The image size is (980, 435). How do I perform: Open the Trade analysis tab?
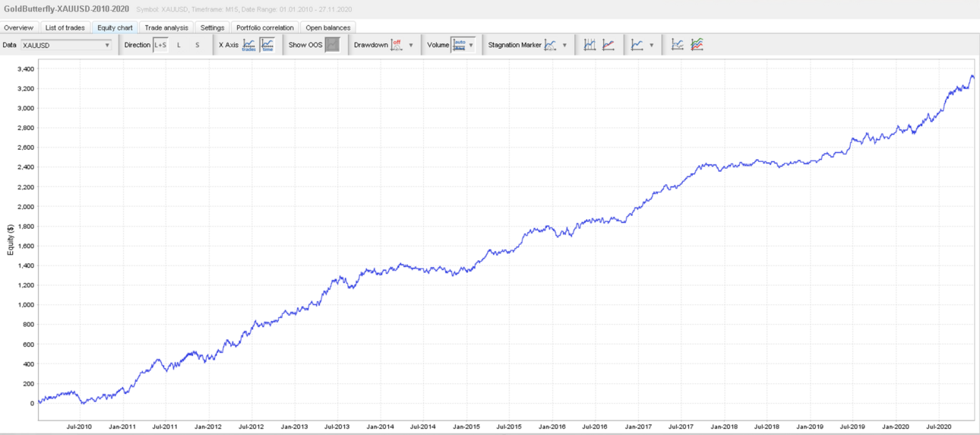click(166, 27)
